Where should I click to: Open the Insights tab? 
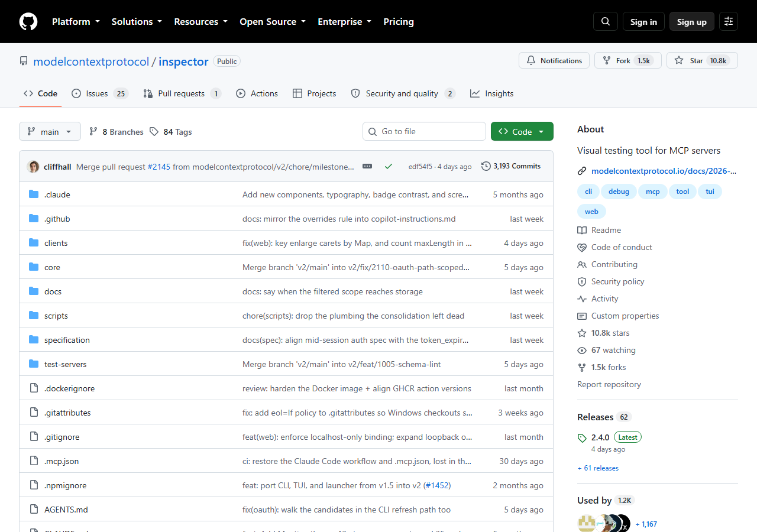[492, 93]
